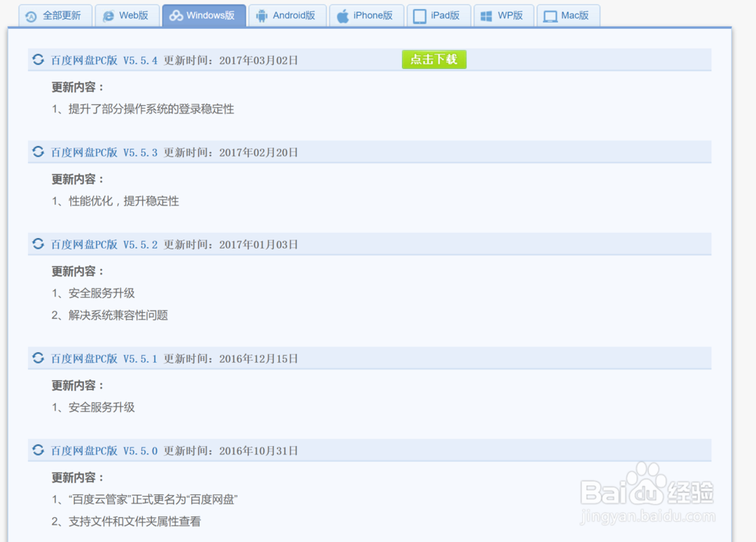756x542 pixels.
Task: Click 百度网盘PC版 V5.5.3 title
Action: [104, 153]
